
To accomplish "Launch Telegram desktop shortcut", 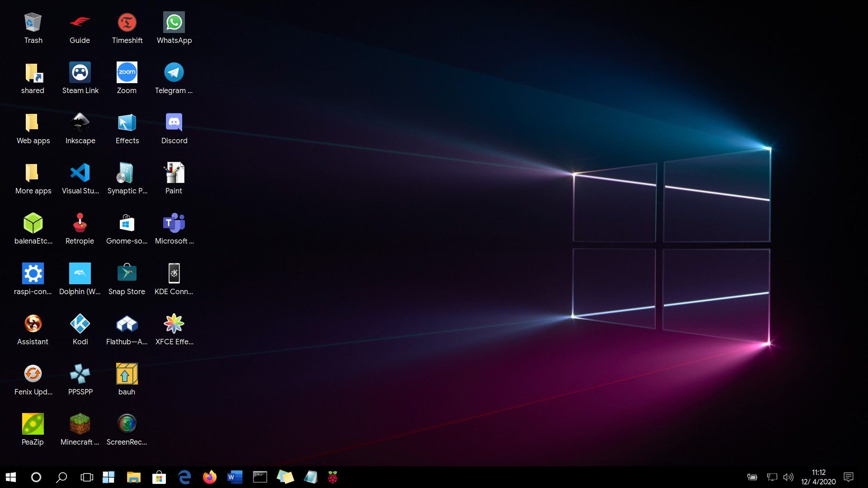I will (174, 73).
